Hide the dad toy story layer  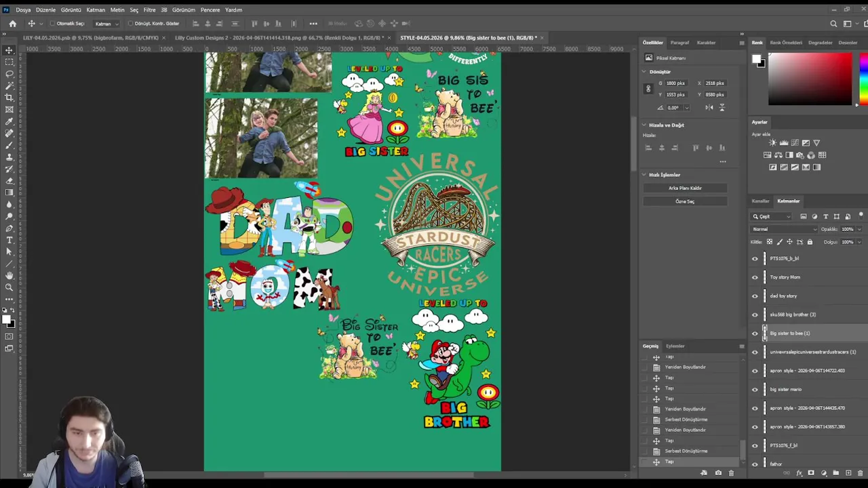(755, 296)
